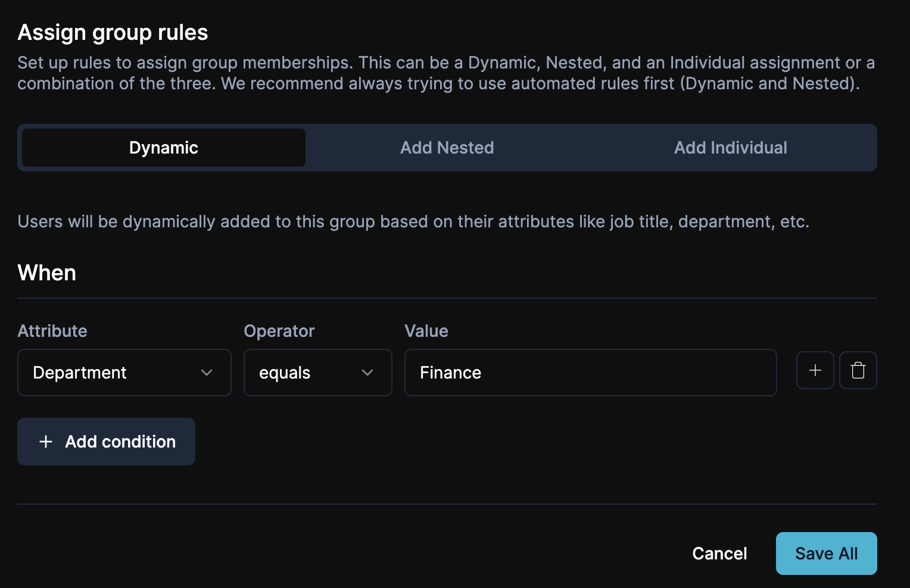Click the When section heading
The height and width of the screenshot is (588, 910).
coord(47,273)
